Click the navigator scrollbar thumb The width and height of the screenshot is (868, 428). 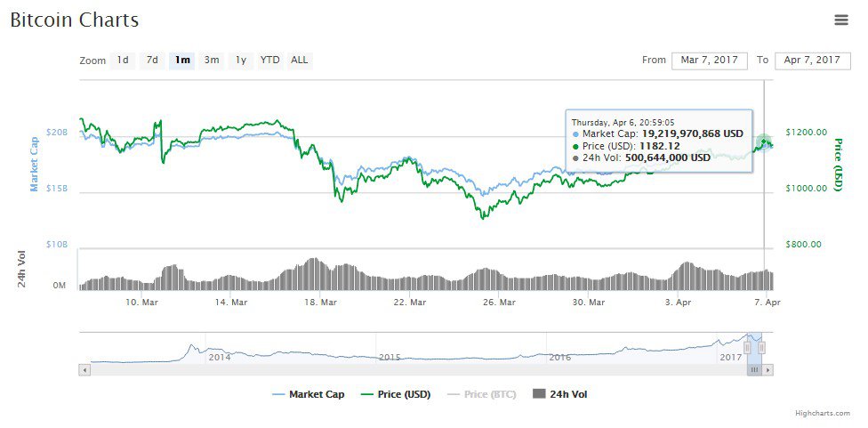tap(753, 369)
